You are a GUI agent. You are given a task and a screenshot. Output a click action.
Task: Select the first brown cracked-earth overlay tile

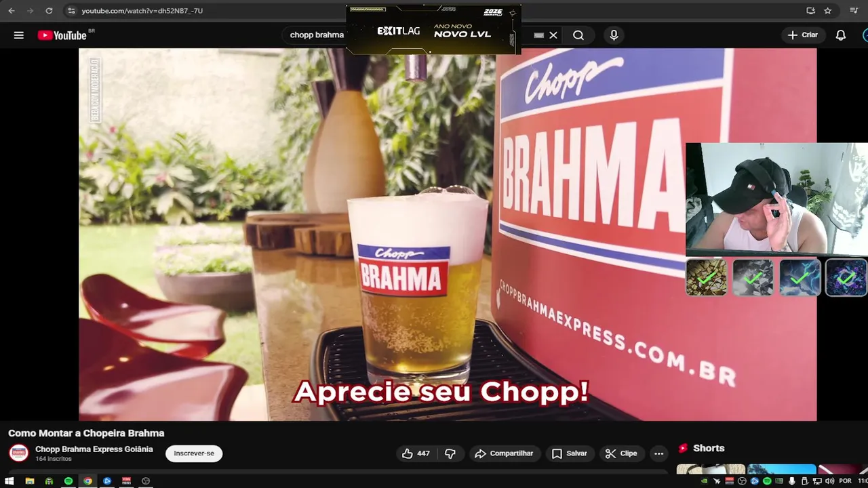click(x=707, y=278)
